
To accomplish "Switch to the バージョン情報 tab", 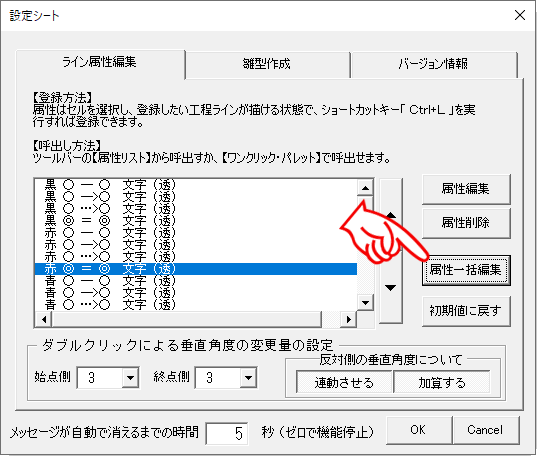I will pyautogui.click(x=434, y=64).
